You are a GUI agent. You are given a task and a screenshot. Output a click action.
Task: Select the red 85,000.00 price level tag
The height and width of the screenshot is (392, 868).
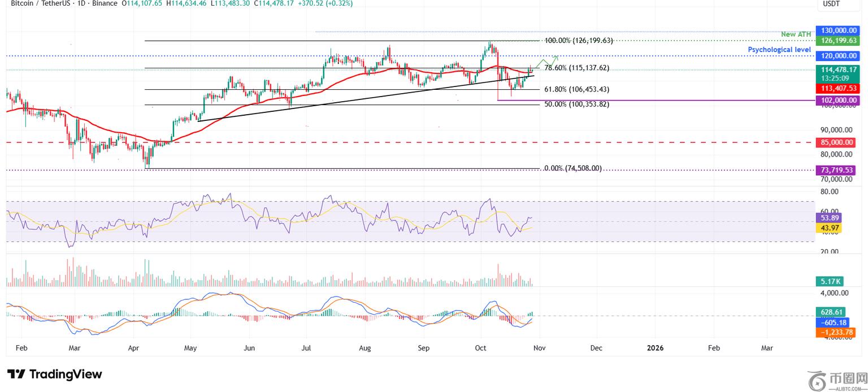(x=836, y=142)
